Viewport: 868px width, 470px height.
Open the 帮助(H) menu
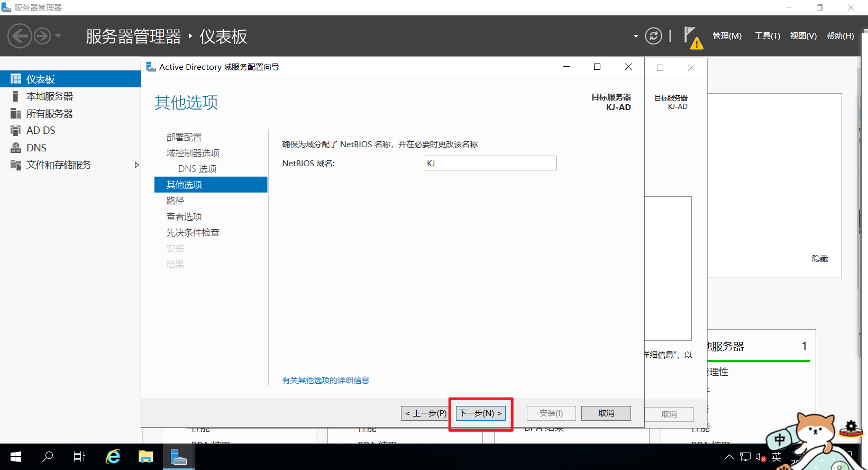coord(840,36)
